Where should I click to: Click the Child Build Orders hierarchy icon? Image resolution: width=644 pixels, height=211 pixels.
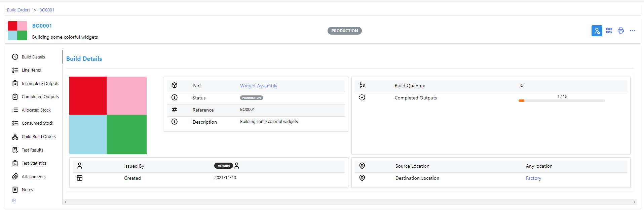click(x=15, y=137)
